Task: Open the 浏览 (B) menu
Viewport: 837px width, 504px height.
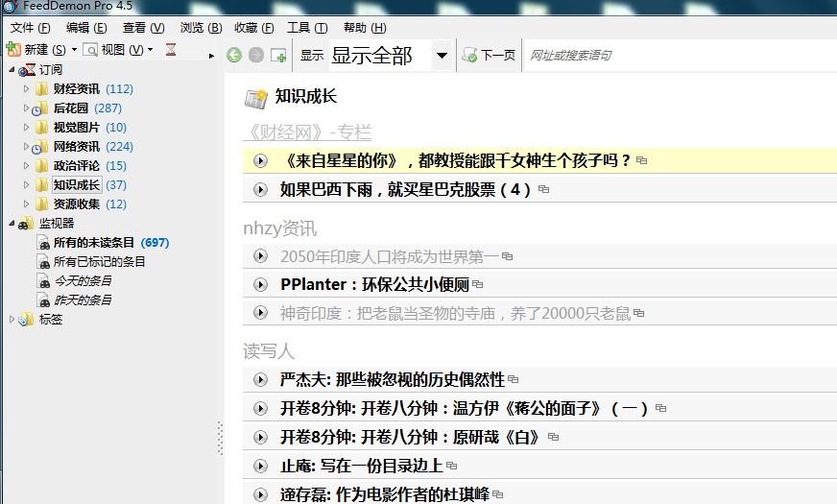Action: click(x=201, y=28)
